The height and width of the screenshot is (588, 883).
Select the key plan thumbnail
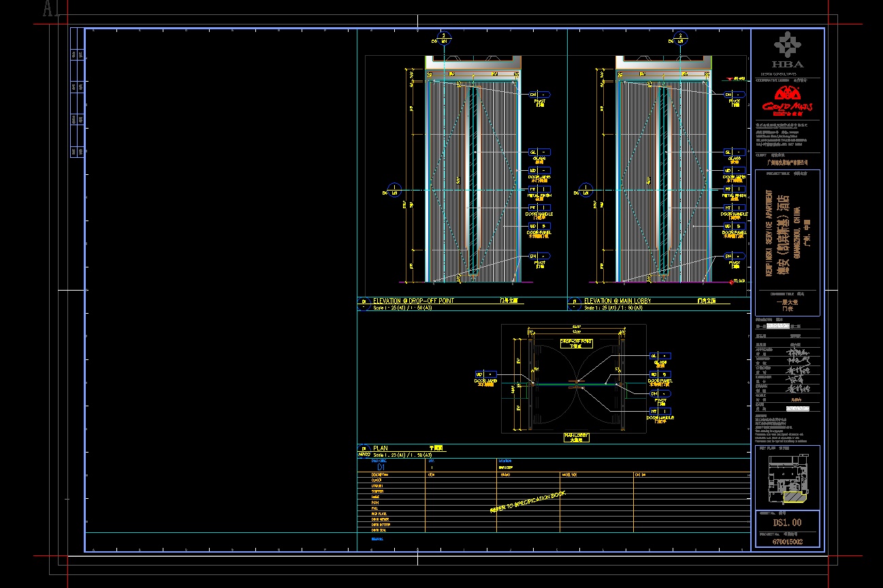[788, 480]
